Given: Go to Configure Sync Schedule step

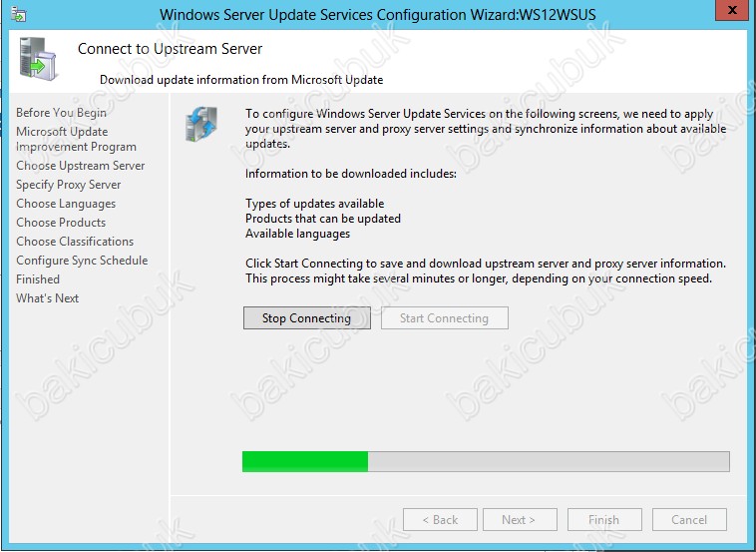Looking at the screenshot, I should click(82, 261).
